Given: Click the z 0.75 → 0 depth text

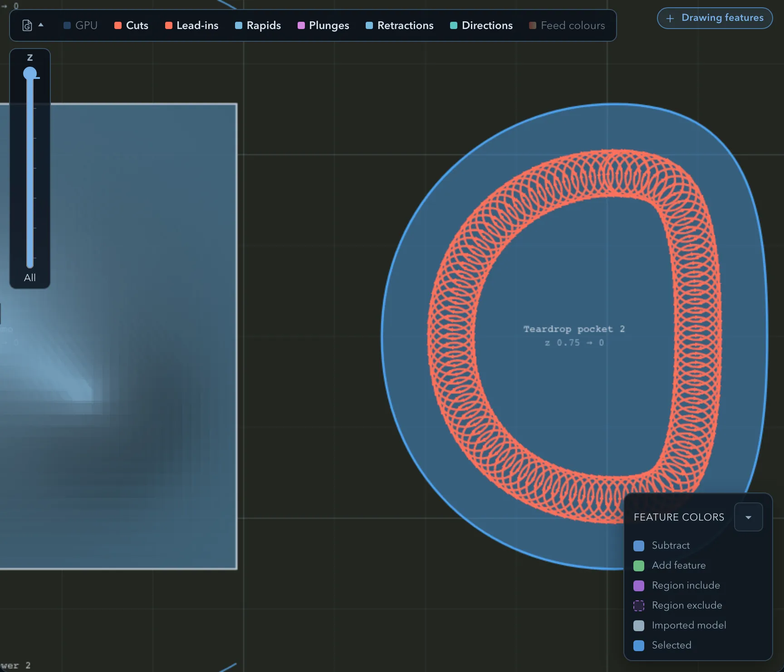Looking at the screenshot, I should [x=574, y=343].
